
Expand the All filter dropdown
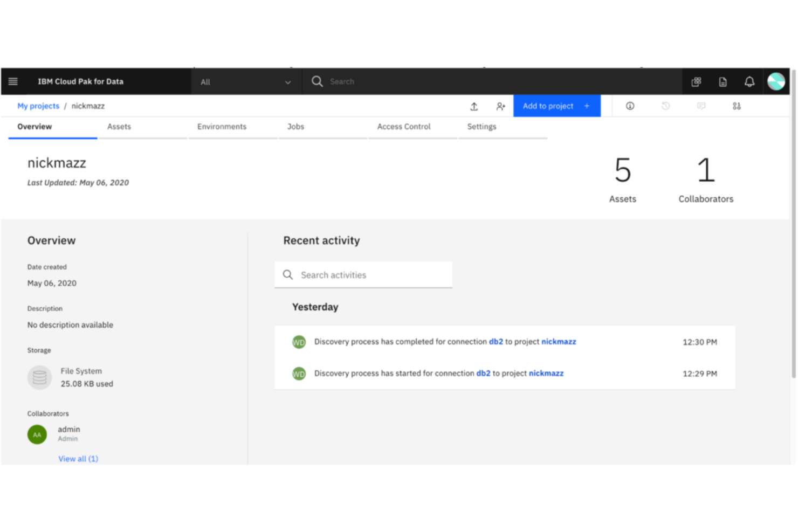246,82
